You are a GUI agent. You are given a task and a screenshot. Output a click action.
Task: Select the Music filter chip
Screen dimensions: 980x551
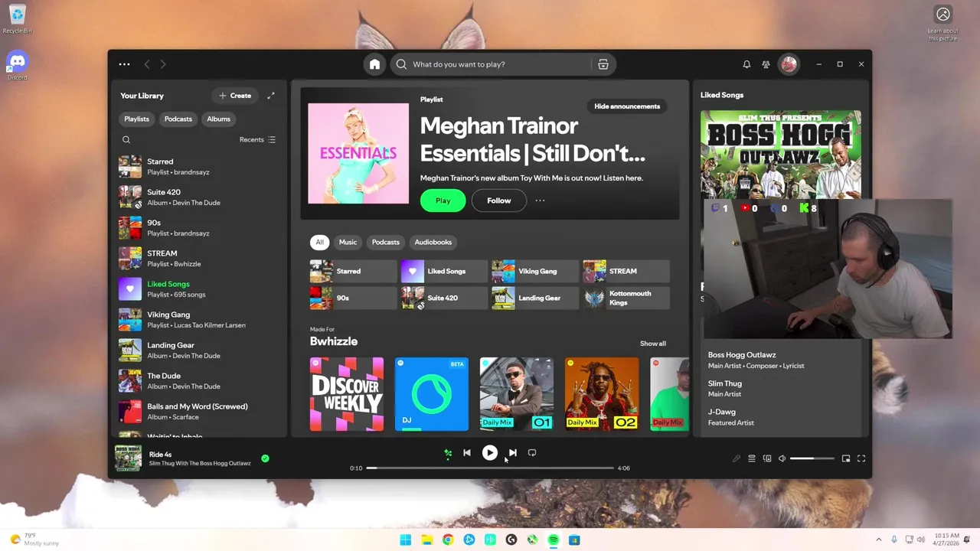(x=348, y=242)
